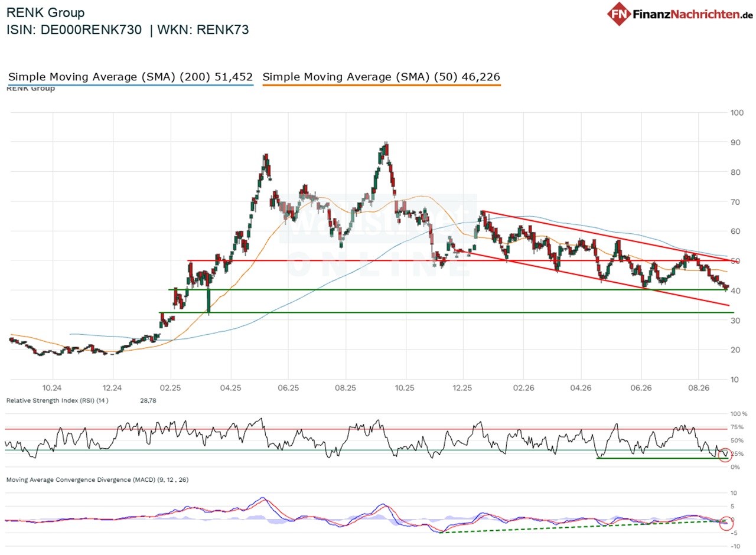
Task: Click the 12.24 date axis label
Action: pyautogui.click(x=112, y=388)
